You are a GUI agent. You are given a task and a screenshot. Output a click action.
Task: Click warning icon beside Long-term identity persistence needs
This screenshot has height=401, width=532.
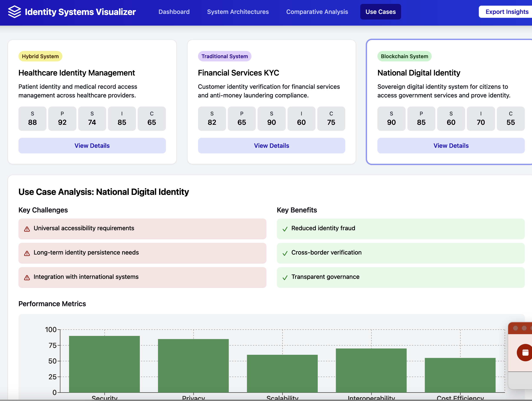click(x=27, y=253)
